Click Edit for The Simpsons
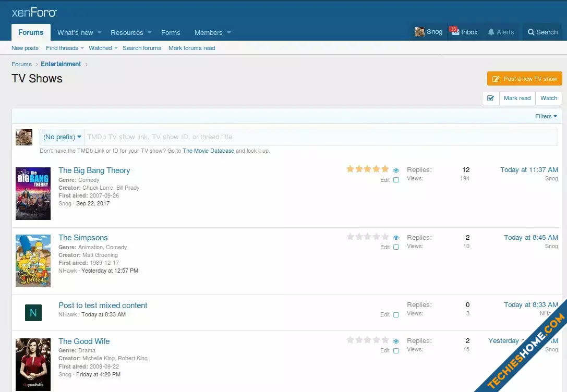This screenshot has width=567, height=392. coord(385,247)
